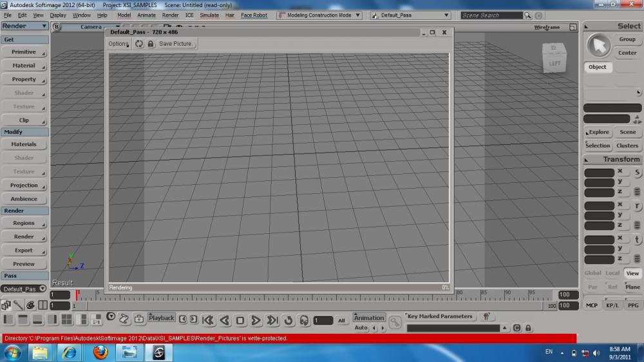Image resolution: width=644 pixels, height=362 pixels.
Task: Play animation backward
Action: pos(224,320)
